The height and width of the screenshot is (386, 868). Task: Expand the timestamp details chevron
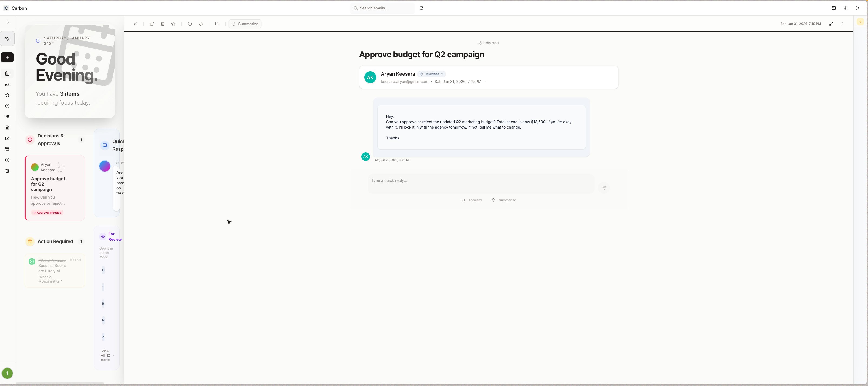click(x=486, y=81)
